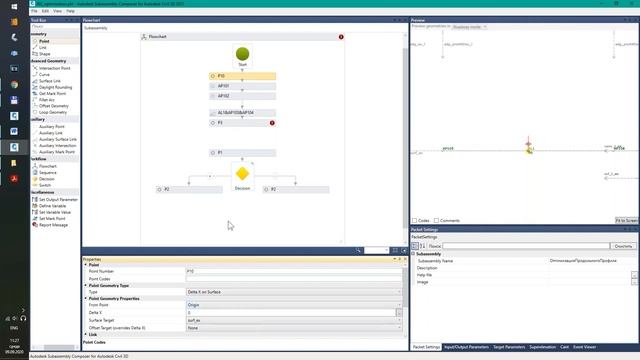
Task: Toggle categorized view in Packet Settings
Action: click(x=415, y=246)
